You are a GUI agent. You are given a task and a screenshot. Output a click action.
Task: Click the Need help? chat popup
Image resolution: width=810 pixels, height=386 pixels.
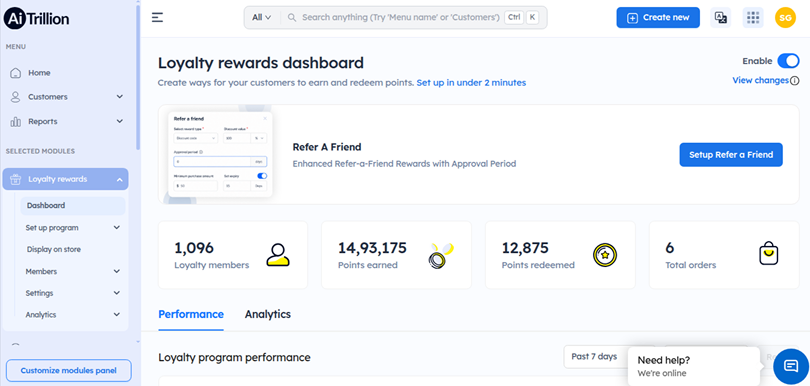[x=693, y=366]
